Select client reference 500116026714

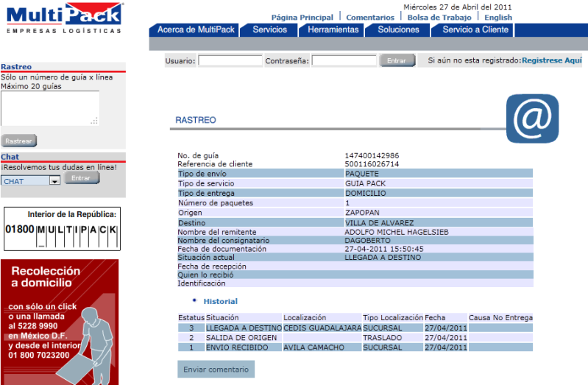(x=372, y=164)
